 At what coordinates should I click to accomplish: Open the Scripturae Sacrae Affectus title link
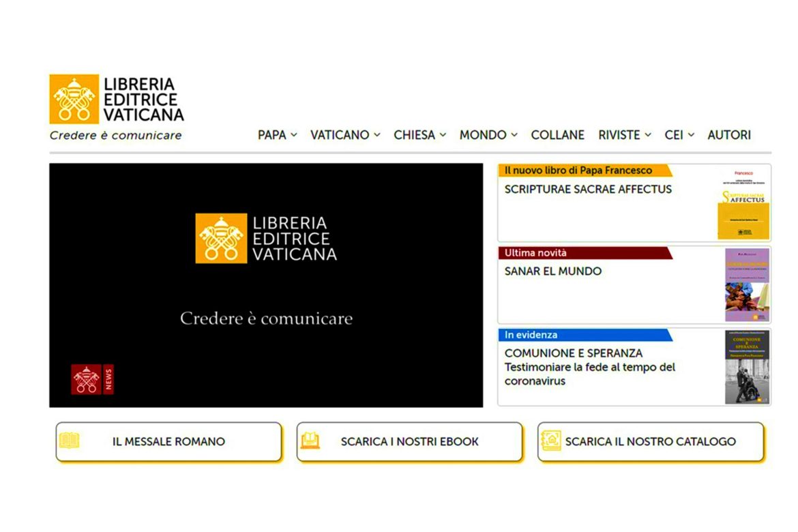pos(588,190)
